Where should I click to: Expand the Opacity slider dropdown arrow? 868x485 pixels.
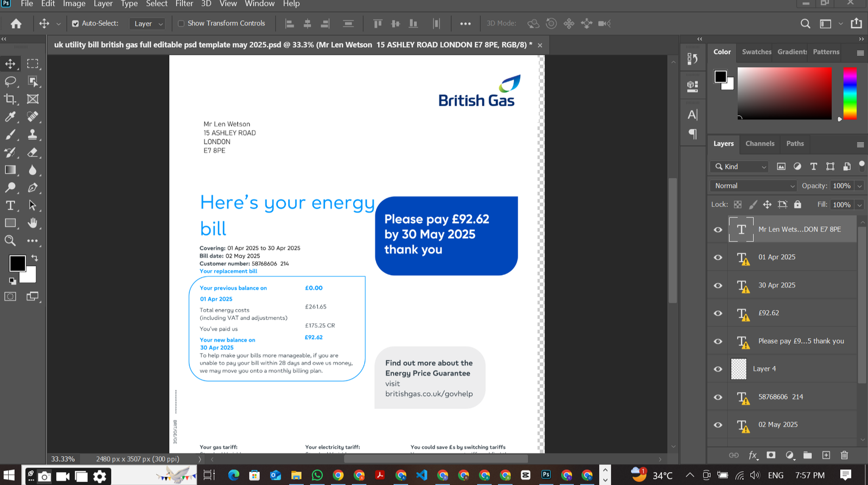[859, 186]
